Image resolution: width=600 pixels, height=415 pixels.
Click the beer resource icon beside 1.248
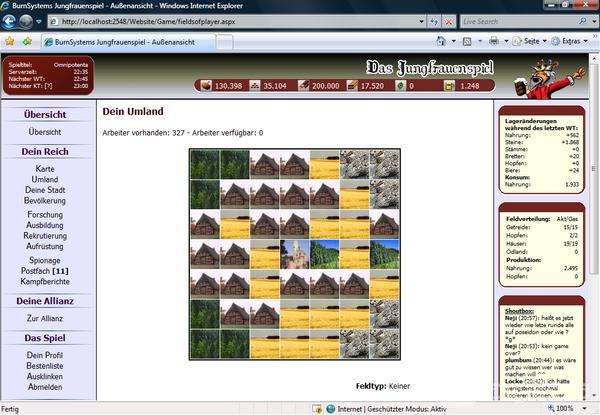point(449,85)
